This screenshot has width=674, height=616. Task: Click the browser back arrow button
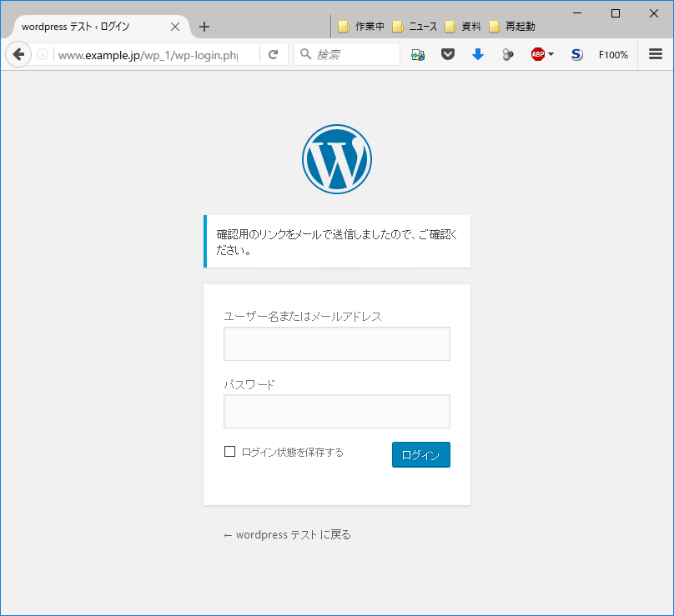coord(18,55)
